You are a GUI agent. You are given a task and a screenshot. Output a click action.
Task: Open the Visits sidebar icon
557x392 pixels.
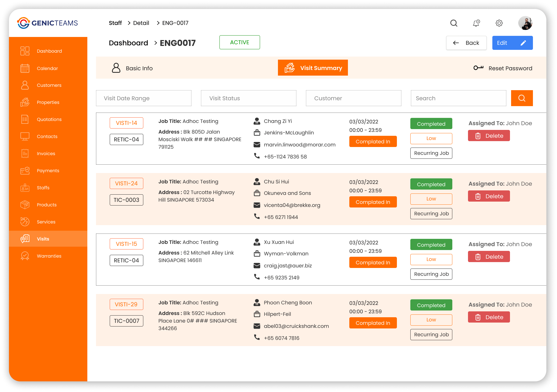coord(25,239)
